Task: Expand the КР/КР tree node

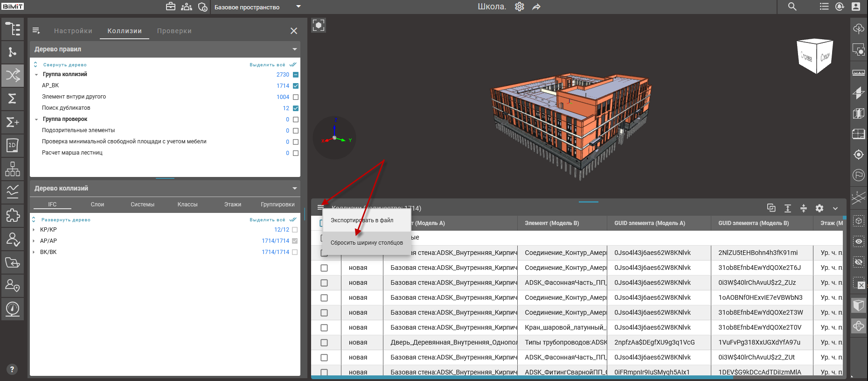Action: (x=34, y=230)
